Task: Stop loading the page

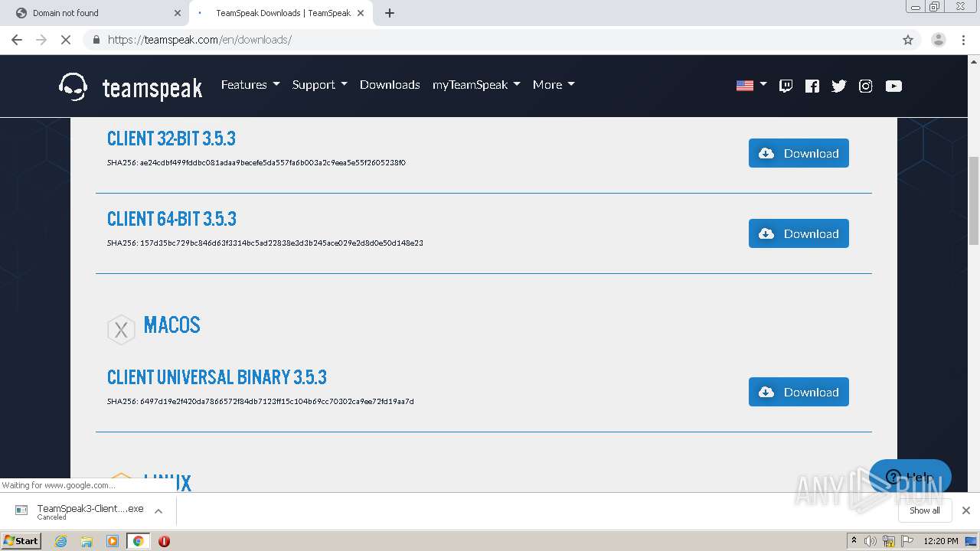Action: [x=66, y=40]
